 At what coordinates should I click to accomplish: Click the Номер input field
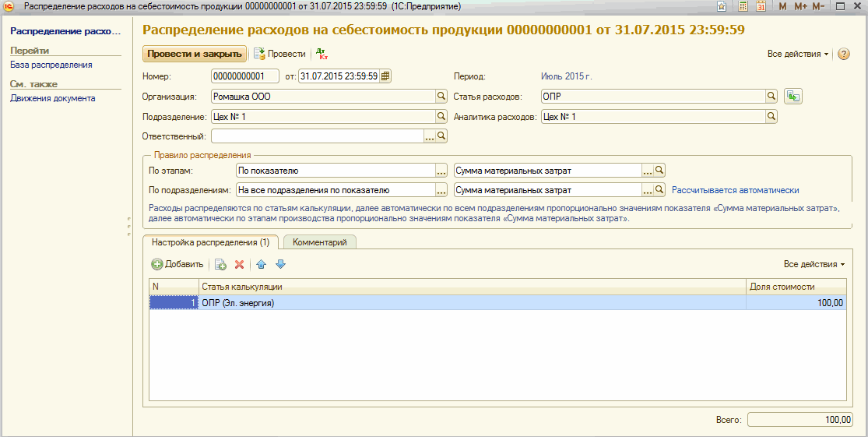tap(244, 76)
